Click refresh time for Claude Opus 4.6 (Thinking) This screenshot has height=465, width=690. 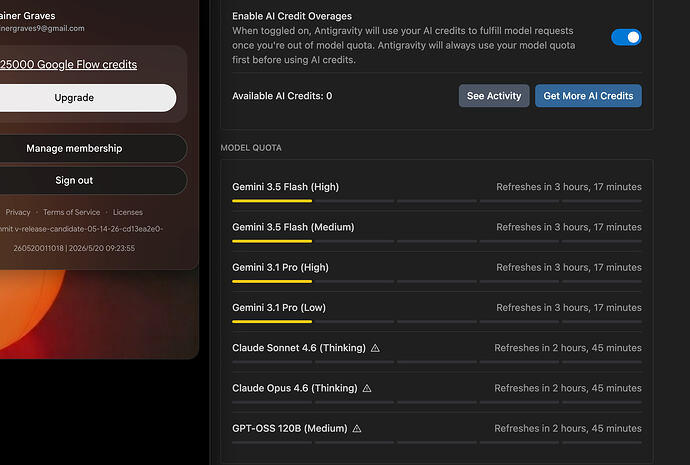point(568,388)
